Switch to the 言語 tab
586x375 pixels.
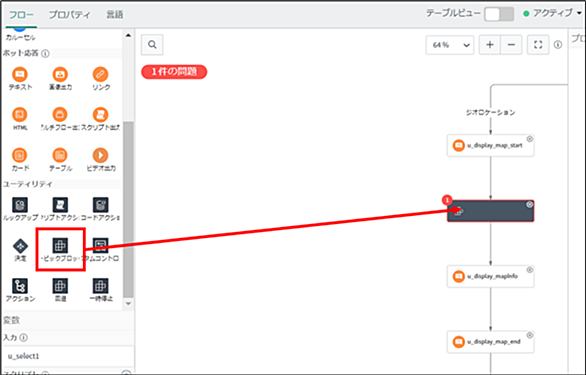[x=114, y=15]
